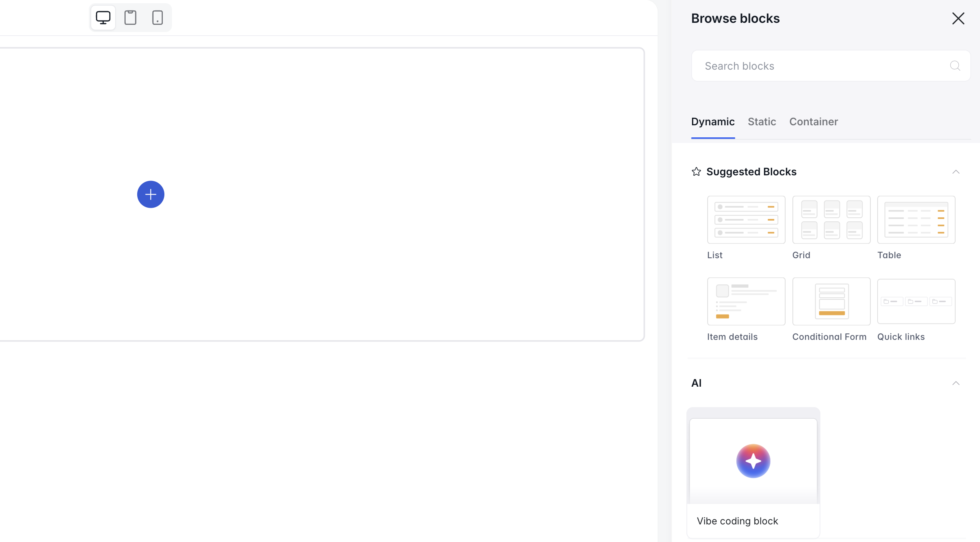Click the Suggested Blocks star icon
The height and width of the screenshot is (542, 980).
pyautogui.click(x=696, y=172)
